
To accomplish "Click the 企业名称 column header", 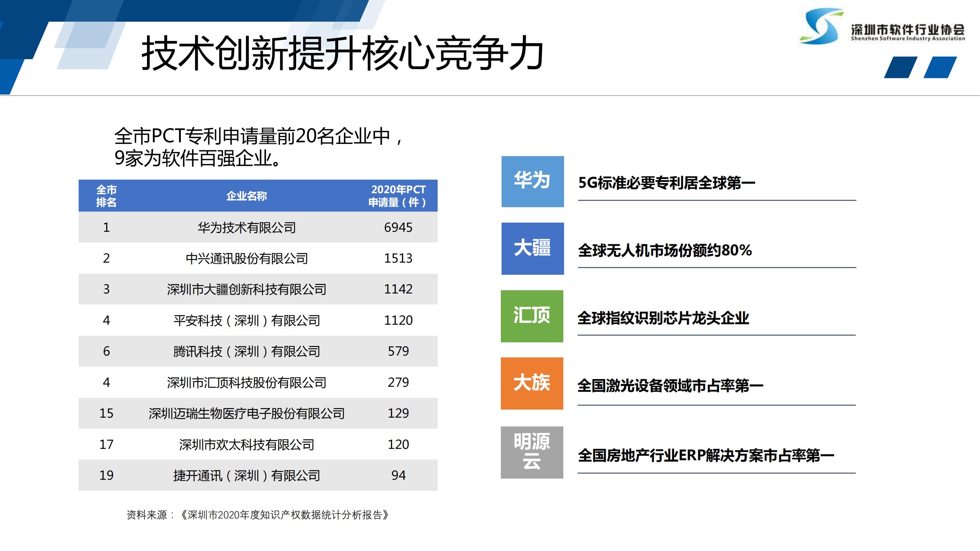I will [x=247, y=196].
